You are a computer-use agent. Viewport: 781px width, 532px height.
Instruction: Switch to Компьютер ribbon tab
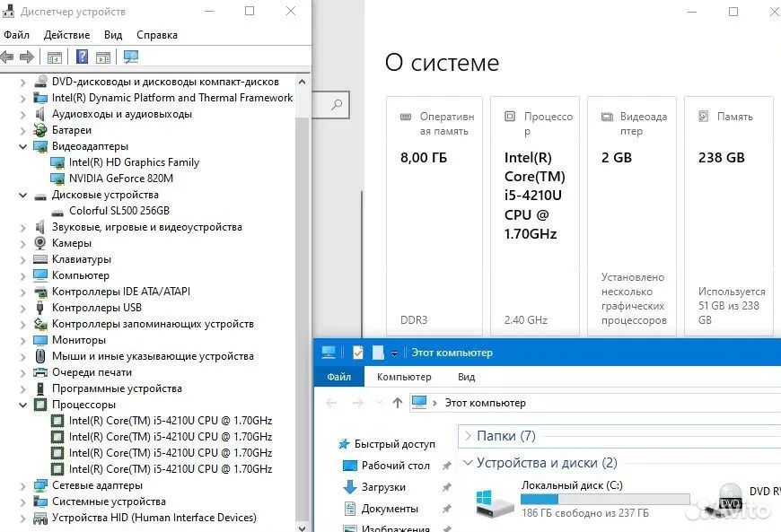pos(404,377)
